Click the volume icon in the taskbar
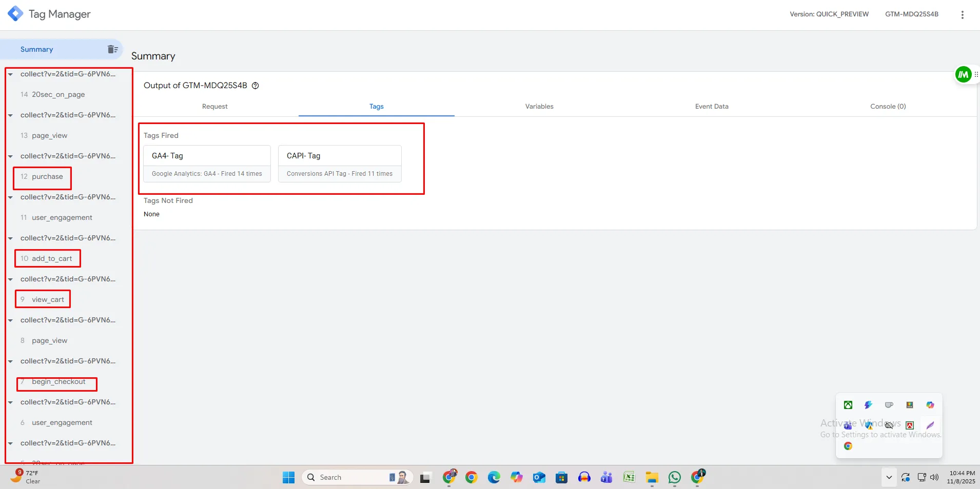The height and width of the screenshot is (489, 980). tap(934, 477)
